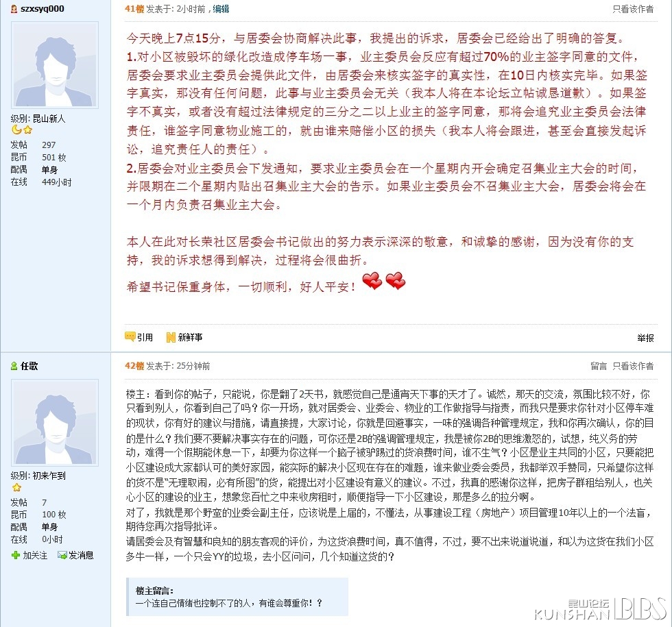Viewport: 672px width, 627px height.
Task: Click the green plus 加关注 icon
Action: [15, 556]
